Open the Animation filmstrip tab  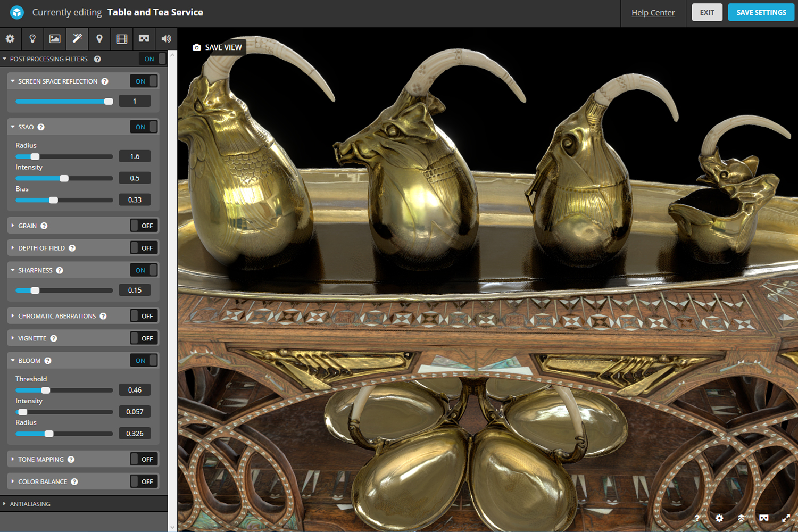pos(122,39)
